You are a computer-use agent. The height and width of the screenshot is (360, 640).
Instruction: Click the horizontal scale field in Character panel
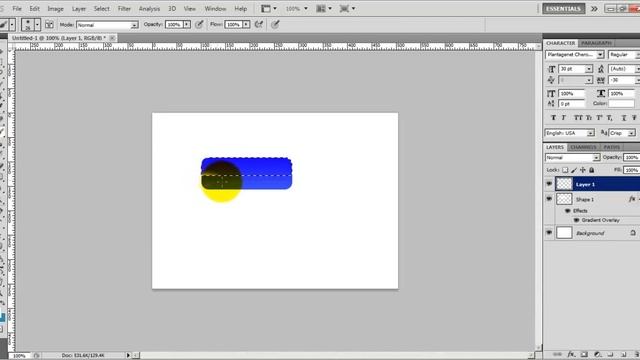[621, 93]
